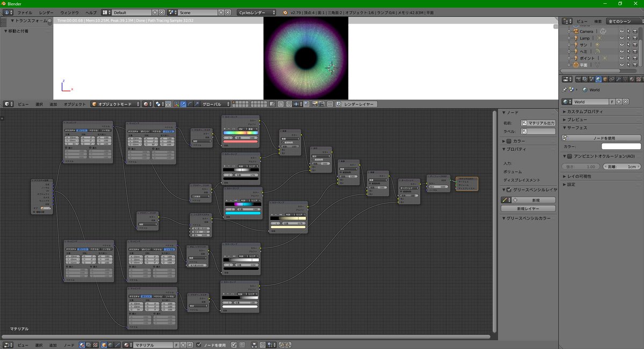Toggle selectability of the ヘミ object

pyautogui.click(x=628, y=52)
